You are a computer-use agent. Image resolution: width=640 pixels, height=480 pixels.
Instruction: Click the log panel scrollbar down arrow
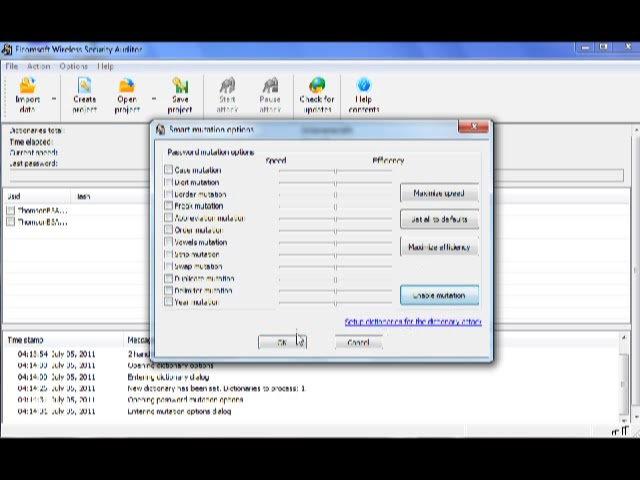(x=624, y=420)
